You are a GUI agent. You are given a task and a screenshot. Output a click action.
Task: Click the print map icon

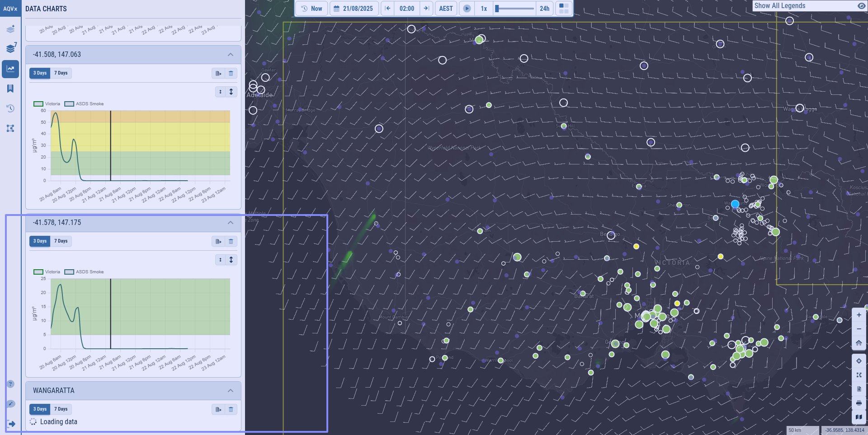coord(859,403)
